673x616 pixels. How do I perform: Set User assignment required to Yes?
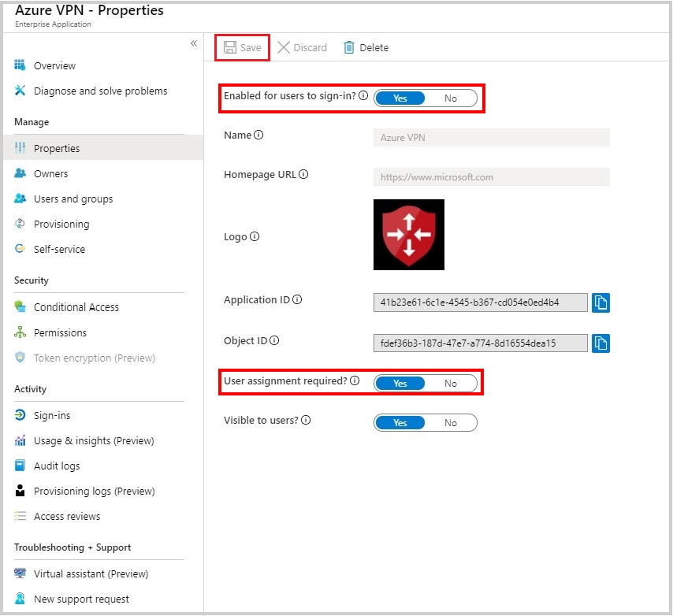(400, 383)
